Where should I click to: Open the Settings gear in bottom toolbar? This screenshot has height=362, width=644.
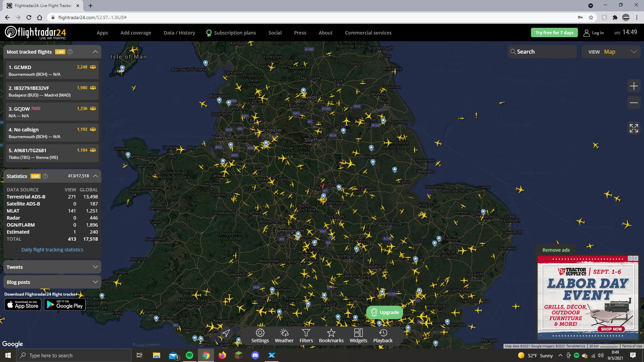[x=260, y=336]
